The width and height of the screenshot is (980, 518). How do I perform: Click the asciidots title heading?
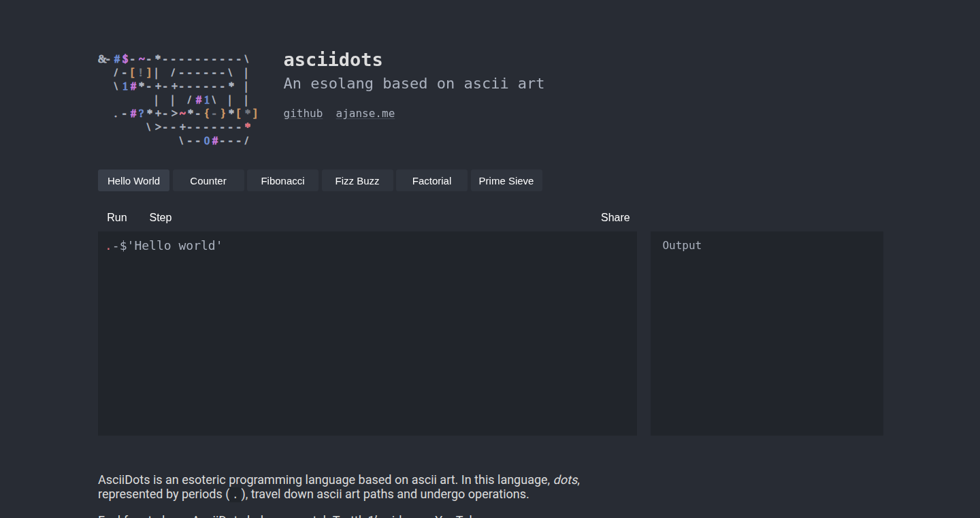333,60
